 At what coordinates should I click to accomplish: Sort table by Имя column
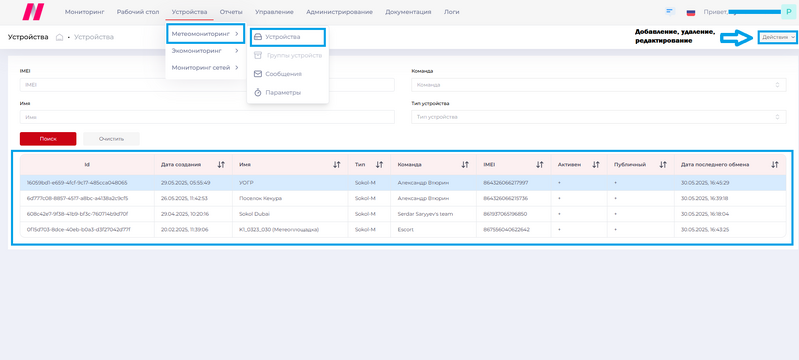click(337, 165)
